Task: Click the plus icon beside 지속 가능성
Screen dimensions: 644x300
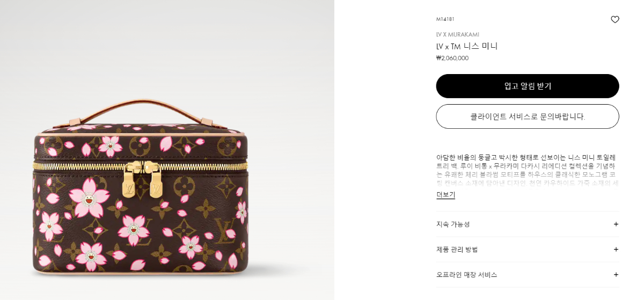Action: [616, 224]
